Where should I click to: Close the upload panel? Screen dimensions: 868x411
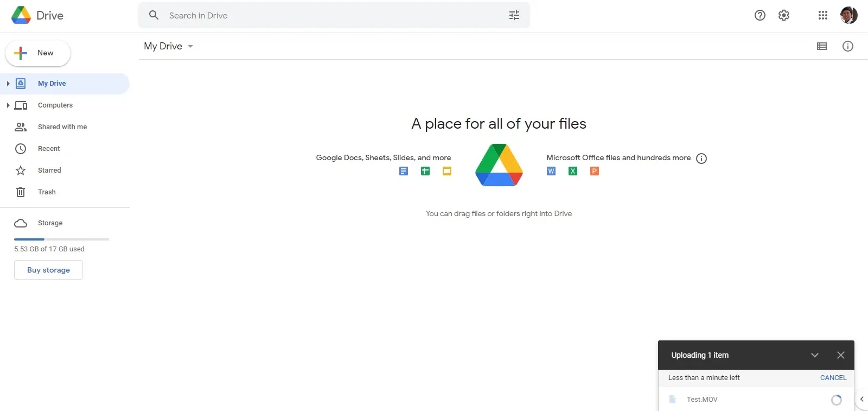pyautogui.click(x=841, y=355)
